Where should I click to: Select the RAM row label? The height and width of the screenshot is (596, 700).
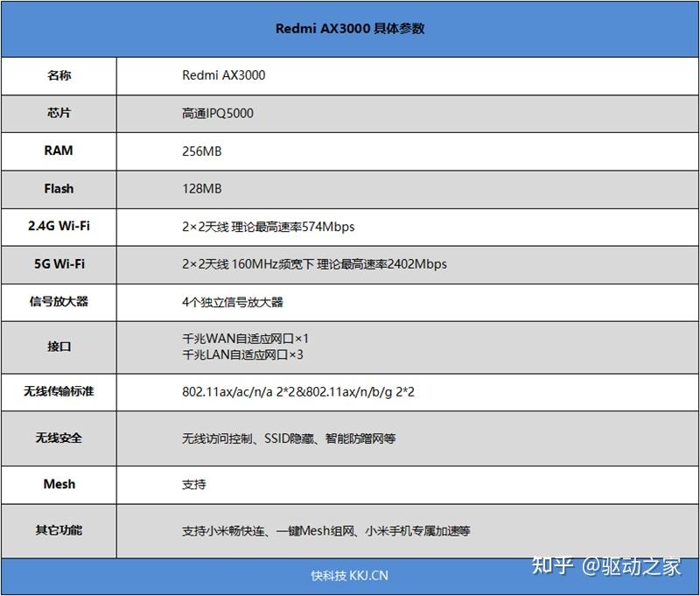coord(59,151)
